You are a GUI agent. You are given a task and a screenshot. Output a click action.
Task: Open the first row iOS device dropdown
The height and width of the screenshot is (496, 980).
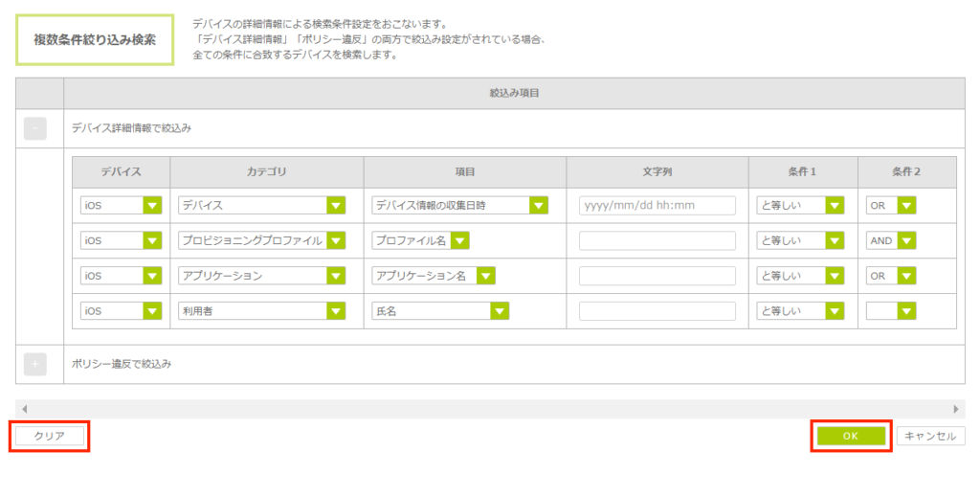(x=122, y=206)
